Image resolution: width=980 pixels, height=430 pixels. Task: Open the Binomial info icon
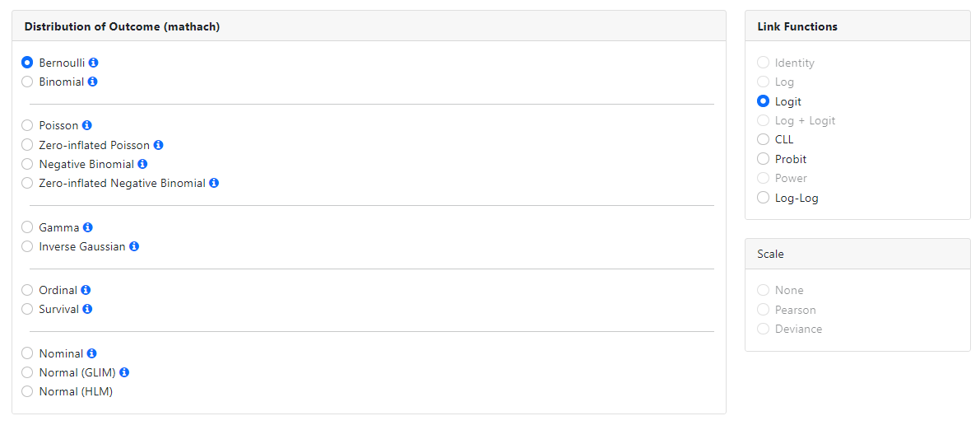click(93, 82)
